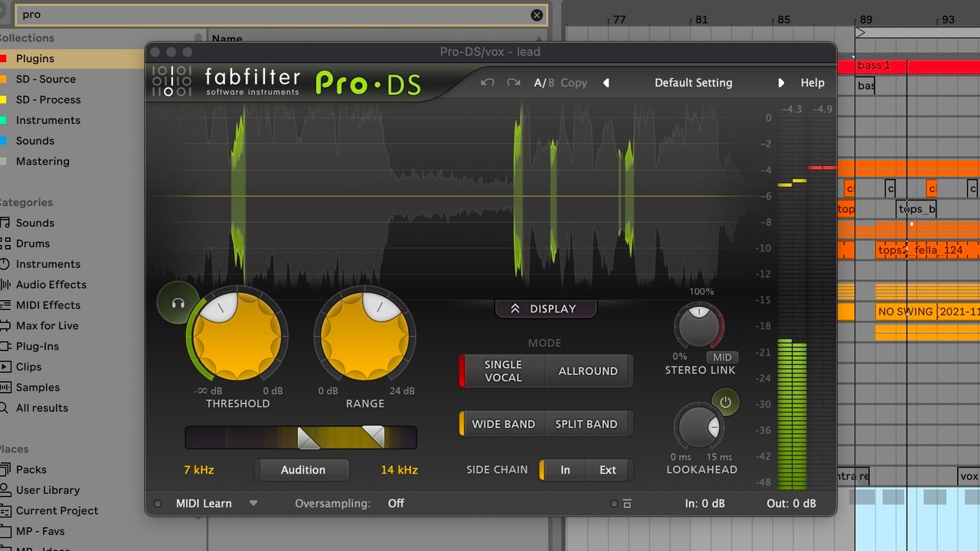Open the Drums category in browser

pos(33,243)
